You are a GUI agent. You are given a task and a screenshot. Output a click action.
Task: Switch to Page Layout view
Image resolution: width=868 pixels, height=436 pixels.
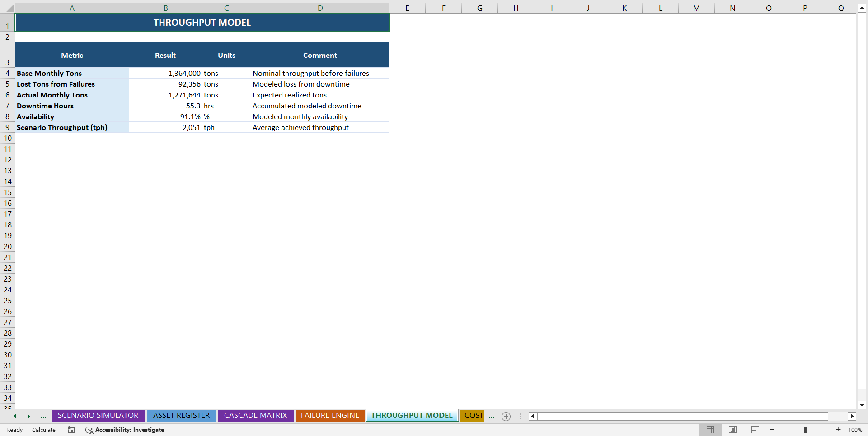(732, 430)
